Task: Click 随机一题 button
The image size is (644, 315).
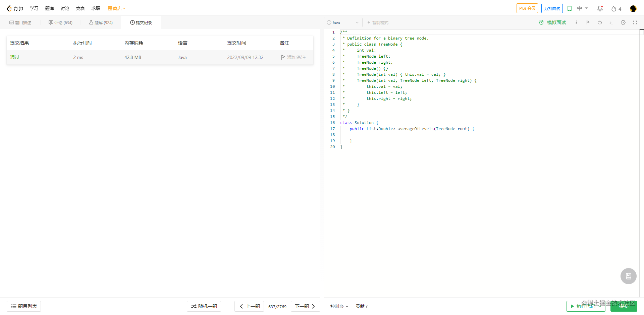Action: tap(204, 306)
